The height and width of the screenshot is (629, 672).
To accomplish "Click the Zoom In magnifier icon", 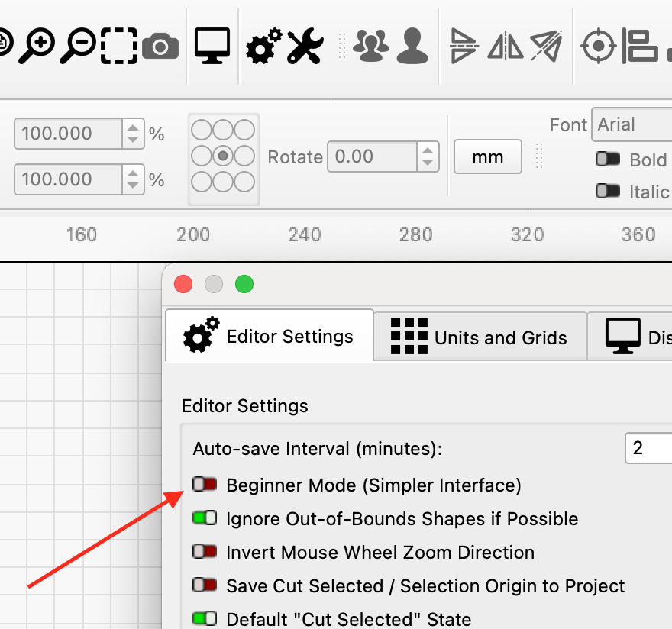I will click(x=37, y=46).
